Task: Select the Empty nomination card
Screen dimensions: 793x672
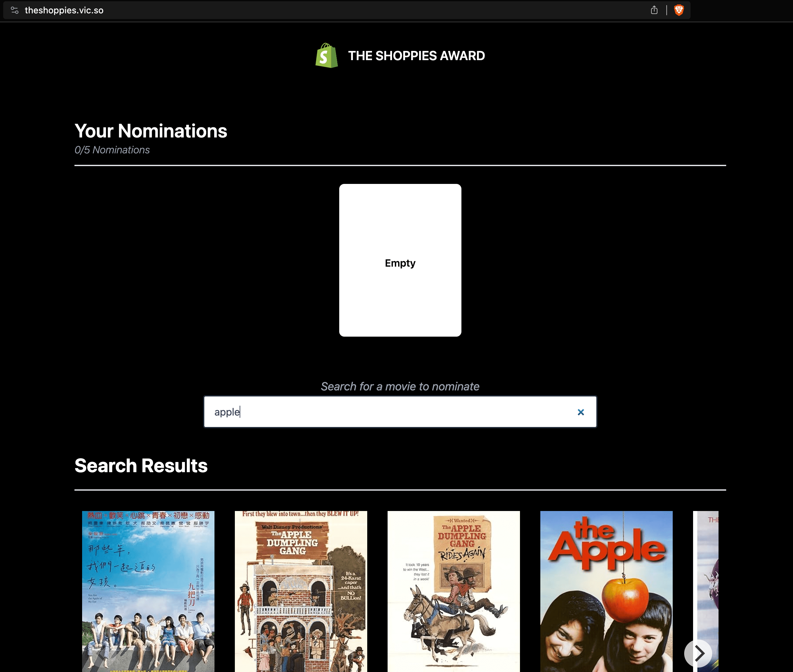Action: click(x=400, y=260)
